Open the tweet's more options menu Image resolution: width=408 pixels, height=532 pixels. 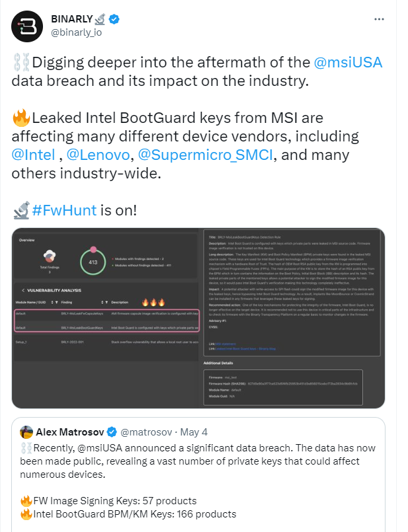click(x=379, y=19)
